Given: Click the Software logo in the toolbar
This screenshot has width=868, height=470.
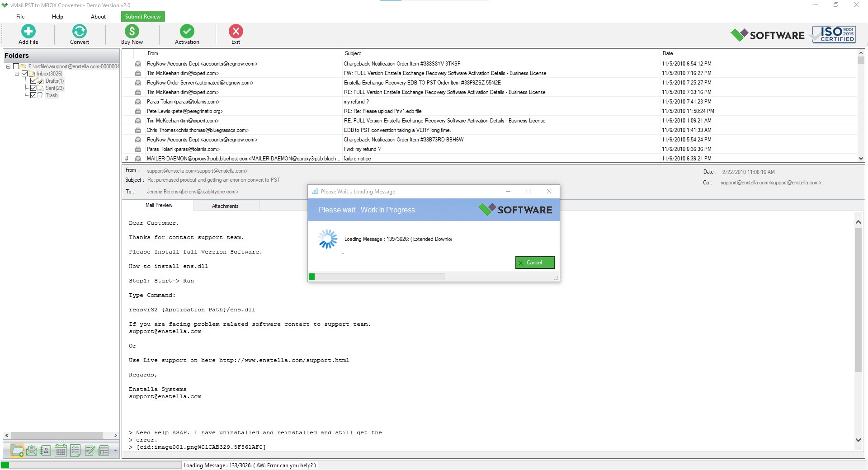Looking at the screenshot, I should click(767, 35).
